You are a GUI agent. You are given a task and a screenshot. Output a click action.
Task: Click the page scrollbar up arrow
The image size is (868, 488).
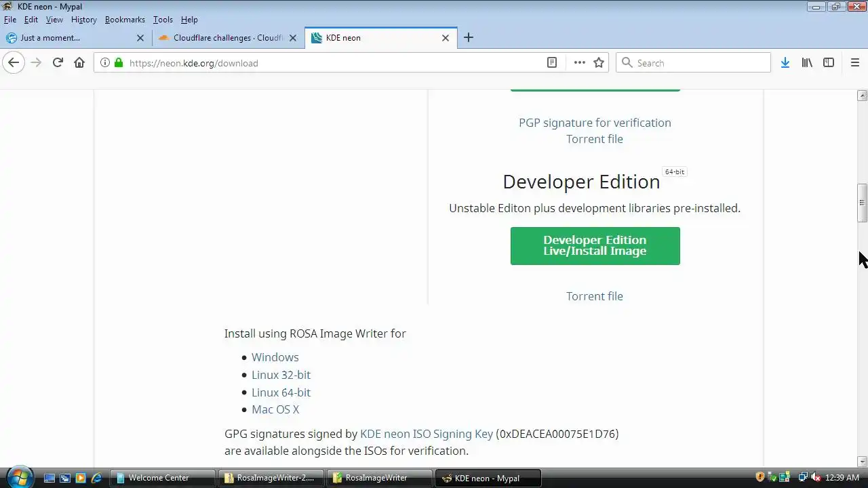863,96
